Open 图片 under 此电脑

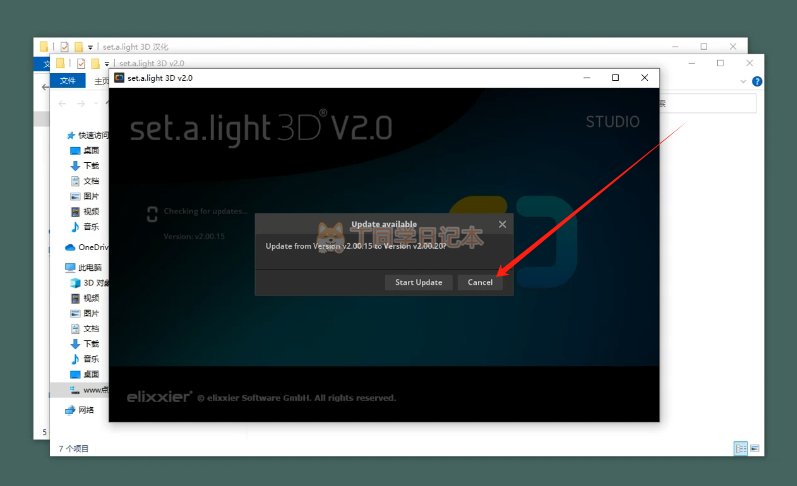point(84,313)
